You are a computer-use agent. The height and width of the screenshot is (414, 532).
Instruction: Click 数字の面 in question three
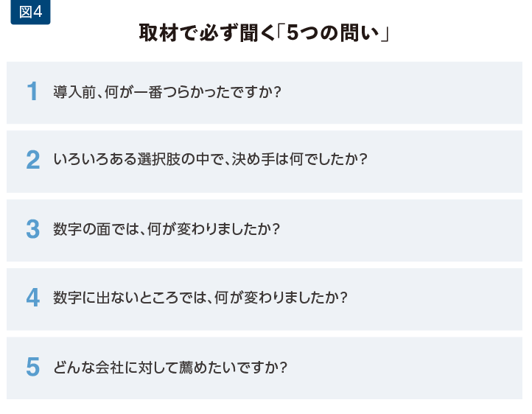pyautogui.click(x=82, y=229)
